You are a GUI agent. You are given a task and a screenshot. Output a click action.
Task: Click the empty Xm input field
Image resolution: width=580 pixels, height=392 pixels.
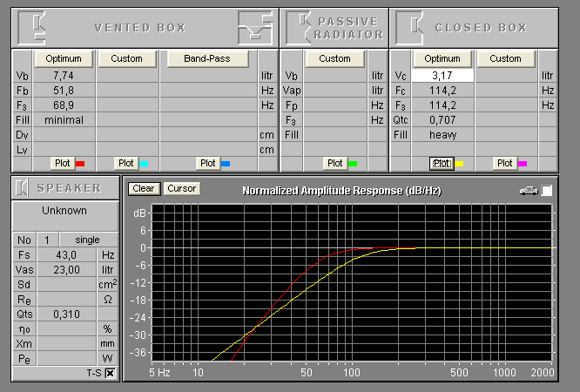66,344
